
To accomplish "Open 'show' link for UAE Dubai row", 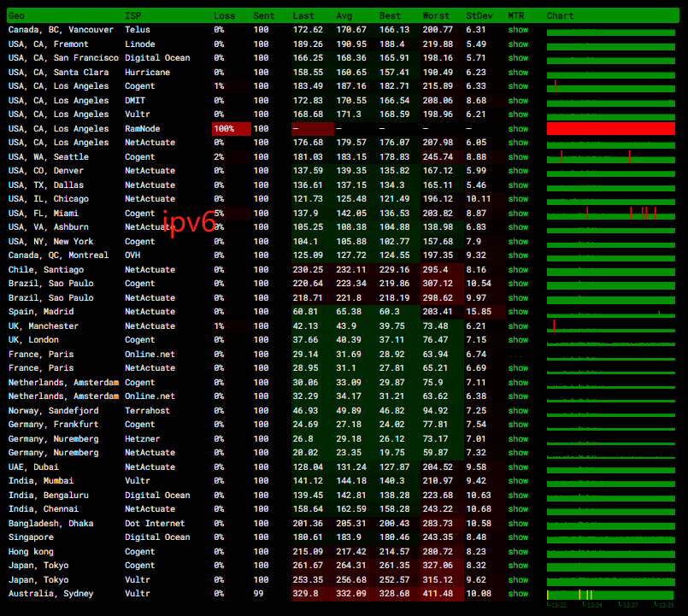I will [518, 466].
